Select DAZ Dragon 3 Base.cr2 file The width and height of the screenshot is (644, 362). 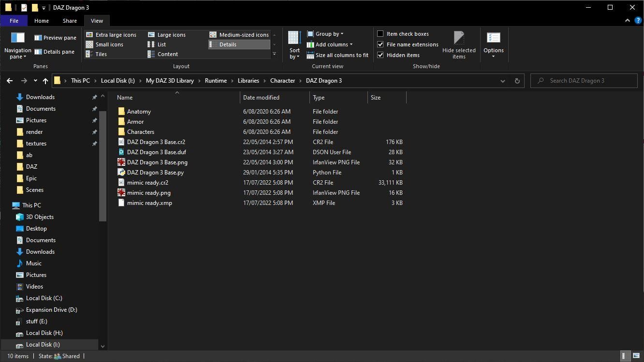coord(156,142)
